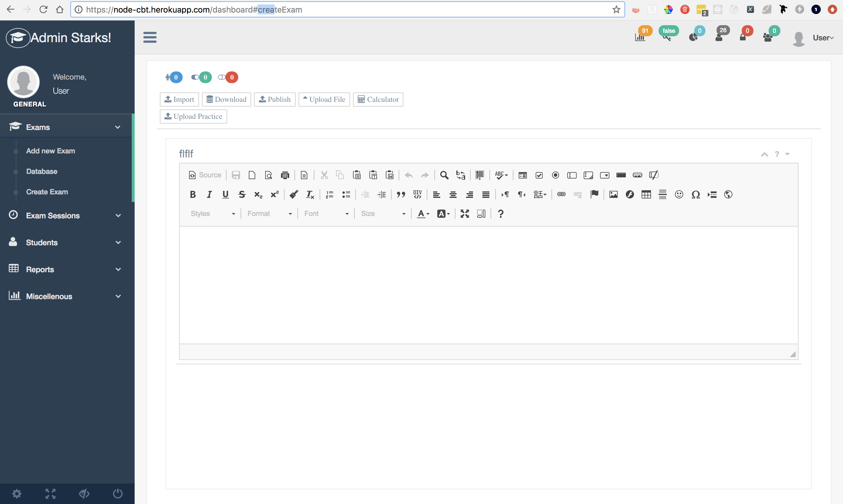This screenshot has width=843, height=504.
Task: Open the Styles dropdown in toolbar
Action: click(211, 213)
